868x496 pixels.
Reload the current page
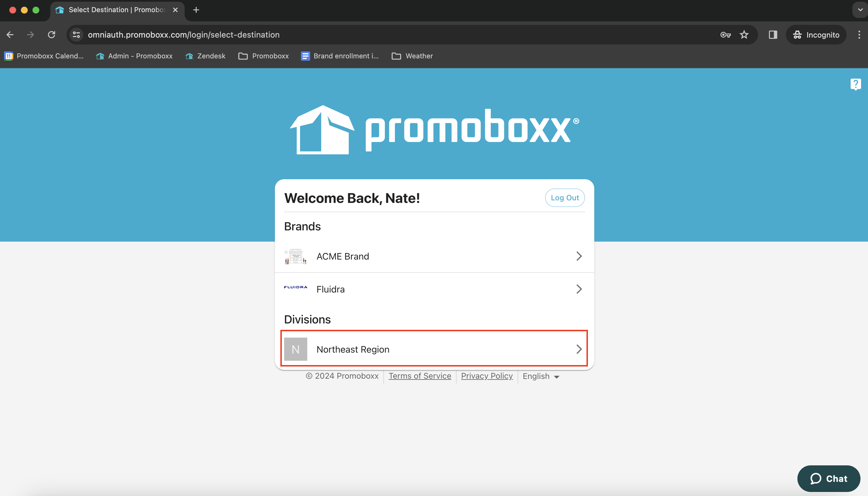point(52,35)
